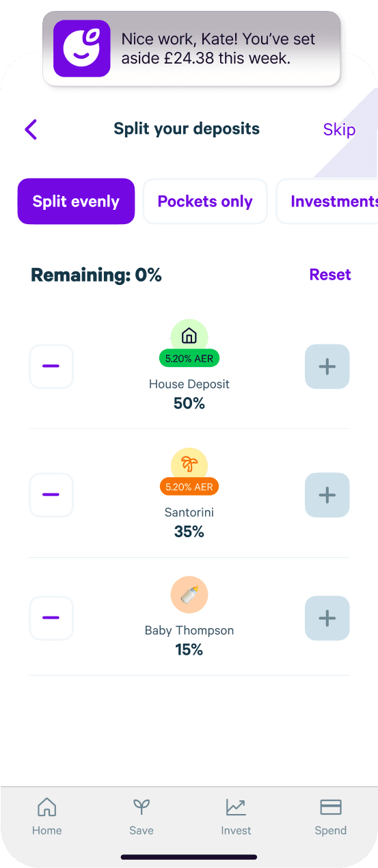Tap the House Deposit home icon

coord(189,336)
